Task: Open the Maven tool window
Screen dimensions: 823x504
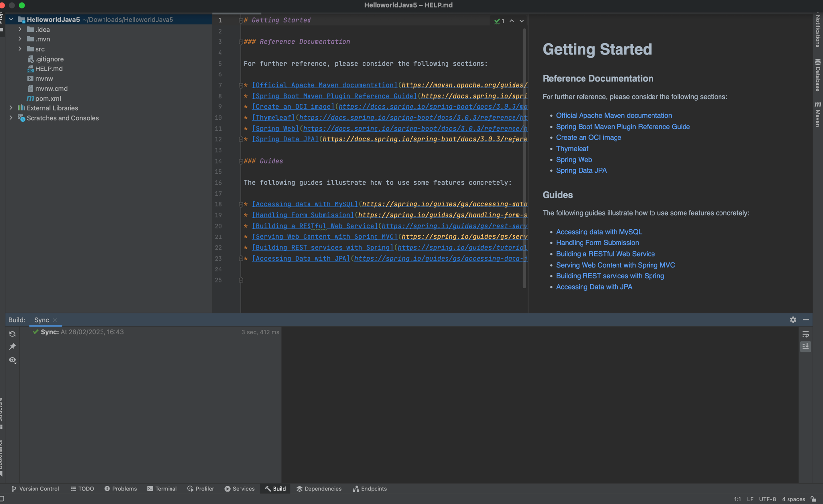Action: coord(818,114)
